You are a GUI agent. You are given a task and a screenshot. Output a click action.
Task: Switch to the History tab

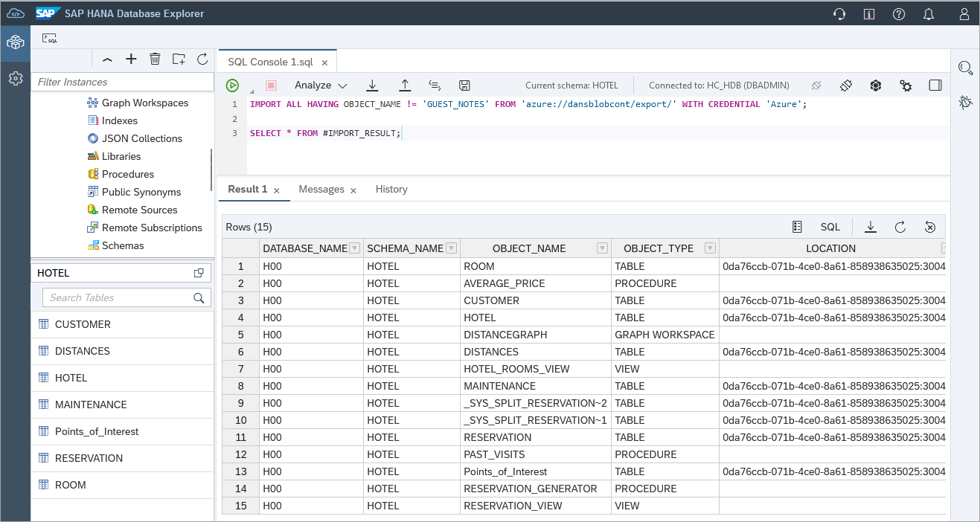391,189
